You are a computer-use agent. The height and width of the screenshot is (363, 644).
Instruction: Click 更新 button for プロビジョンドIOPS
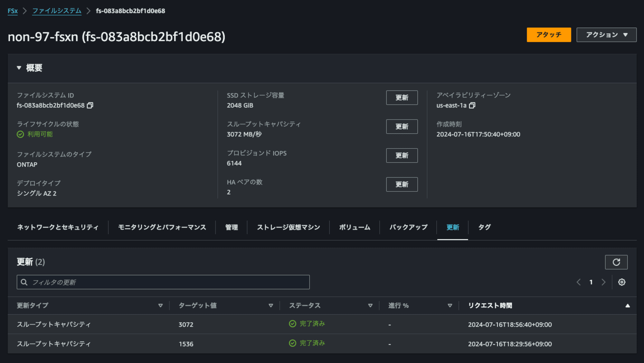[401, 155]
